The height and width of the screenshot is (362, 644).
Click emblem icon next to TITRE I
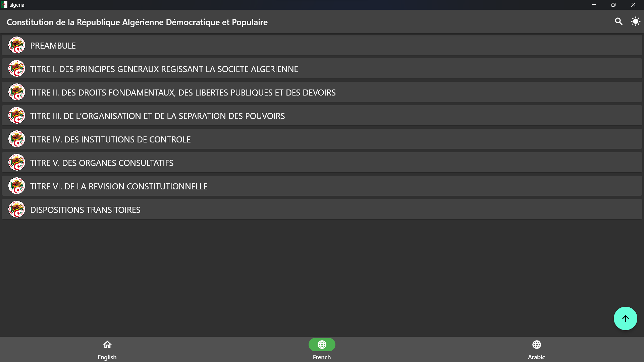(x=17, y=69)
